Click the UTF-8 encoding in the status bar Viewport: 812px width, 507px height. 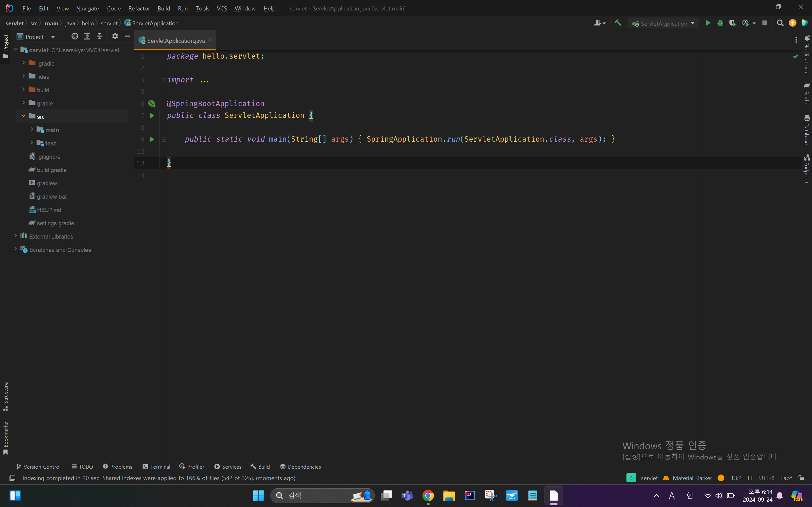tap(766, 478)
